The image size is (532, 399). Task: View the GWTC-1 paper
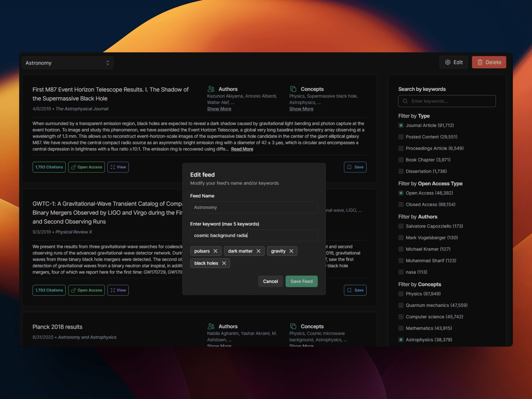click(x=118, y=290)
